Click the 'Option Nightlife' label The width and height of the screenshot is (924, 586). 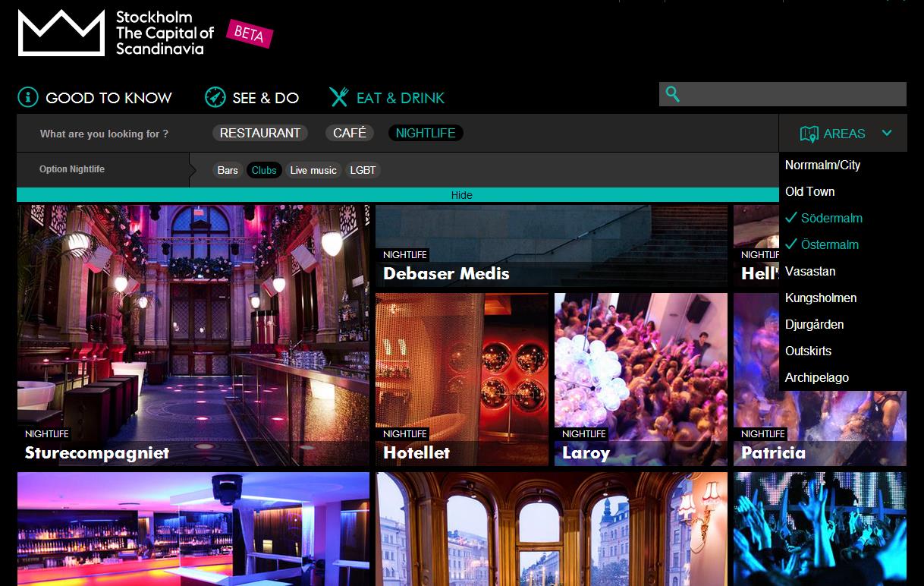72,169
